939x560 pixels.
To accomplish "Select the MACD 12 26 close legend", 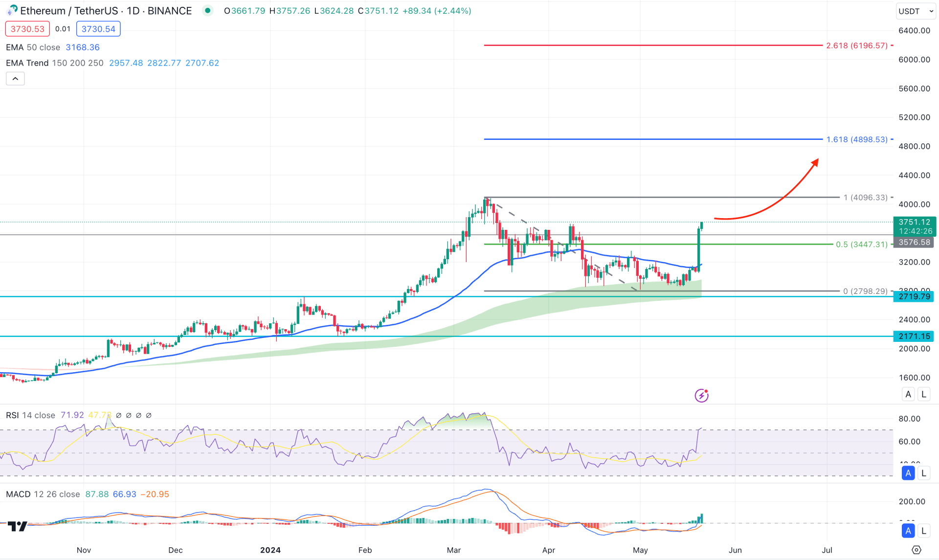I will click(43, 494).
